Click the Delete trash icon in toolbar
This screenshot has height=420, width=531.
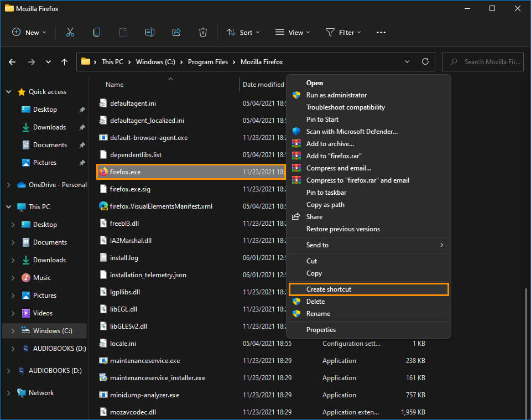click(x=203, y=32)
